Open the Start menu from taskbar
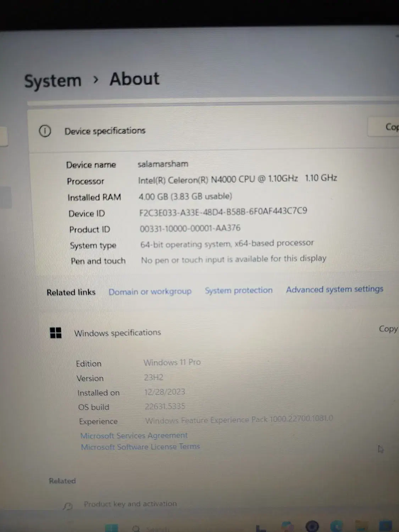This screenshot has height=532, width=399. pyautogui.click(x=111, y=528)
